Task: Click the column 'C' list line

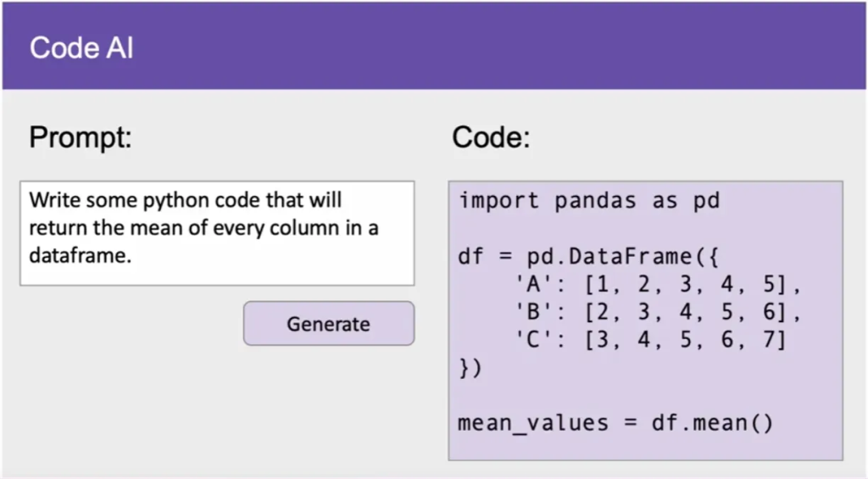Action: tap(650, 341)
